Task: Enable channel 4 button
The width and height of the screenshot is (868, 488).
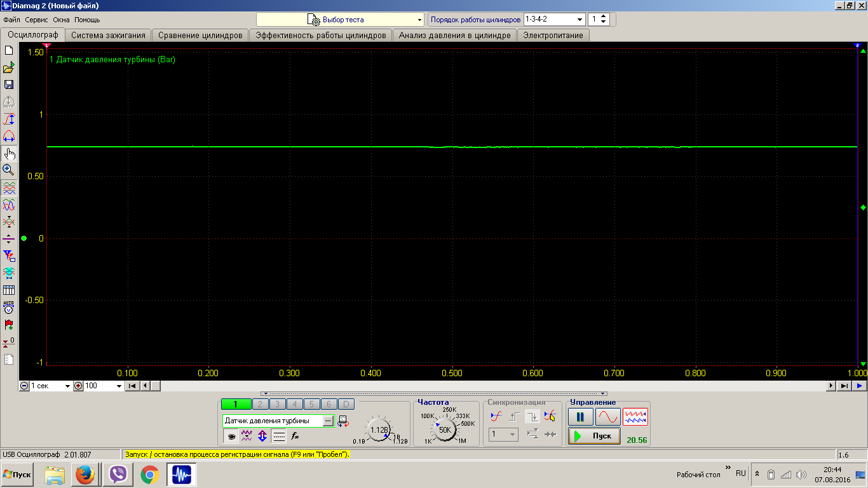Action: [x=294, y=404]
